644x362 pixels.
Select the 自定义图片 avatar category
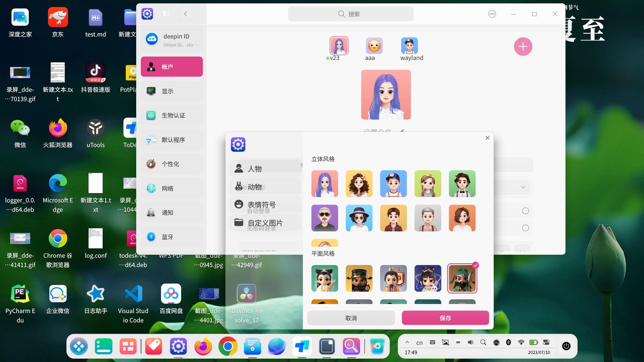pos(265,223)
